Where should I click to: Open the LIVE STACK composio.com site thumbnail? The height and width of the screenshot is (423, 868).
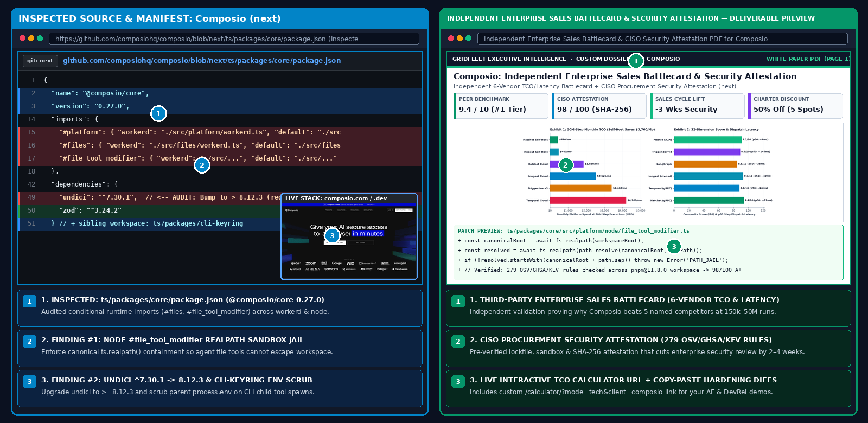(x=349, y=236)
